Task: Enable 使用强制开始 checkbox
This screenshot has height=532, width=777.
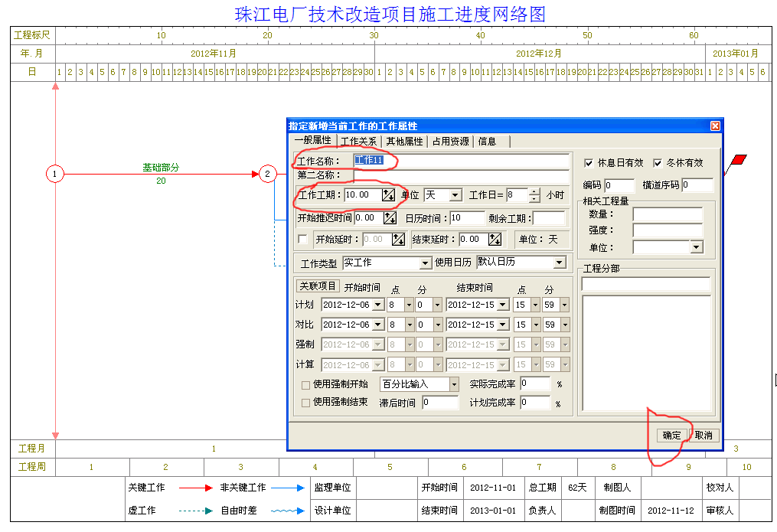Action: click(x=305, y=385)
